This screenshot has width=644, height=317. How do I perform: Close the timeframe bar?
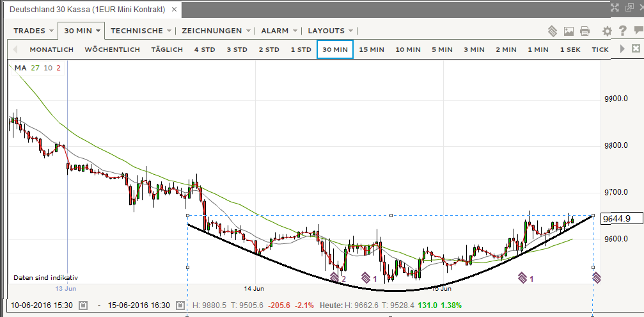click(635, 49)
